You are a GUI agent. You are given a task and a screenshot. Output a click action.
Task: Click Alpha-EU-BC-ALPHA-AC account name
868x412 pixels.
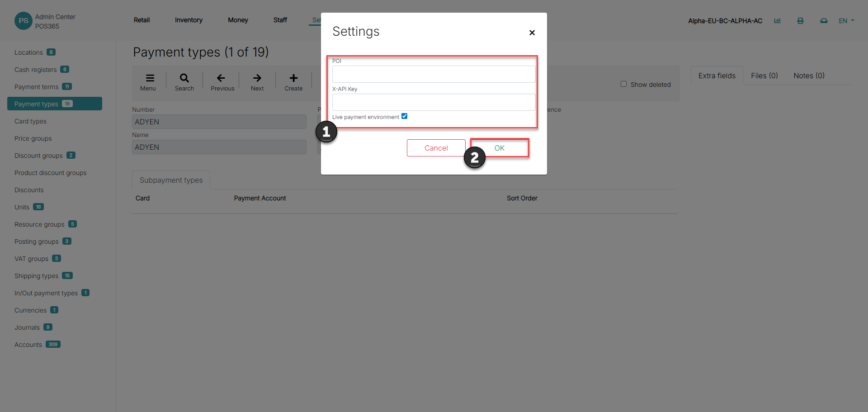click(x=725, y=21)
